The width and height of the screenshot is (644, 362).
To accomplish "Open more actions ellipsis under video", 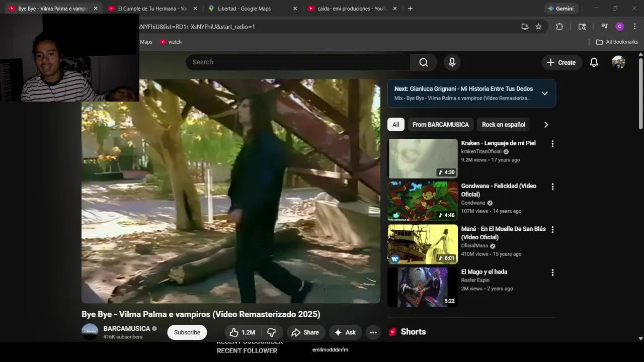I will tap(373, 332).
